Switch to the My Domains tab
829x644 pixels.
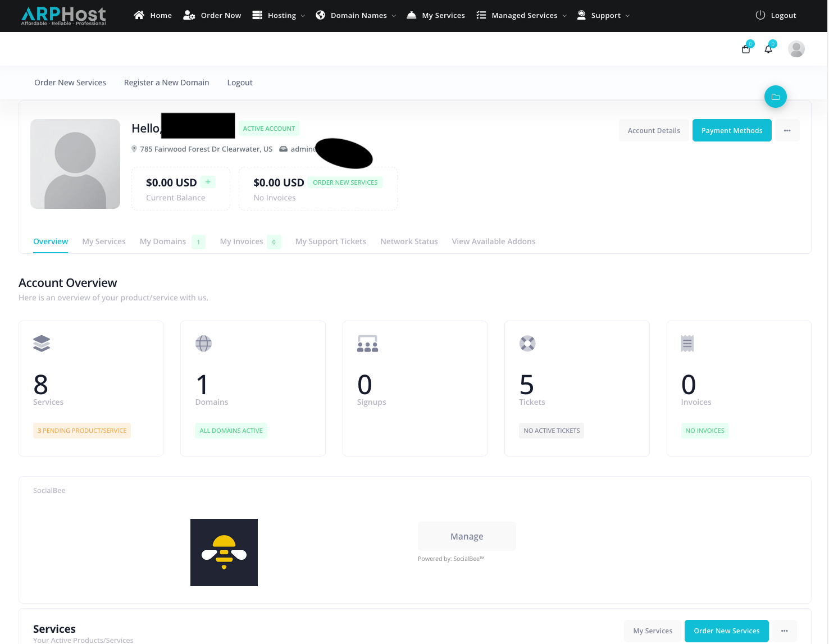click(x=163, y=241)
